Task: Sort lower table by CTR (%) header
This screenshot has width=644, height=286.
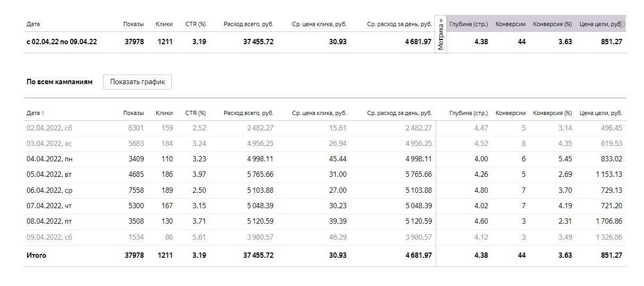Action: (x=195, y=113)
